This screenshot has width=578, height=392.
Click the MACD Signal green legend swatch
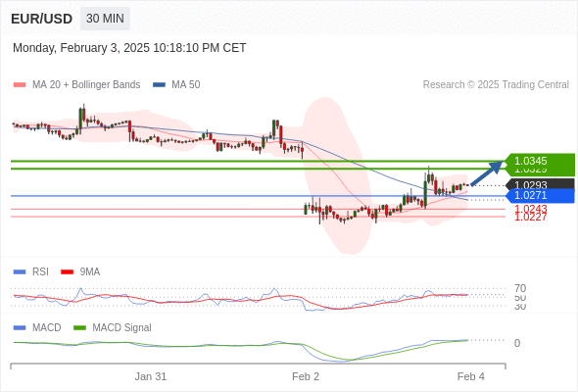(79, 328)
